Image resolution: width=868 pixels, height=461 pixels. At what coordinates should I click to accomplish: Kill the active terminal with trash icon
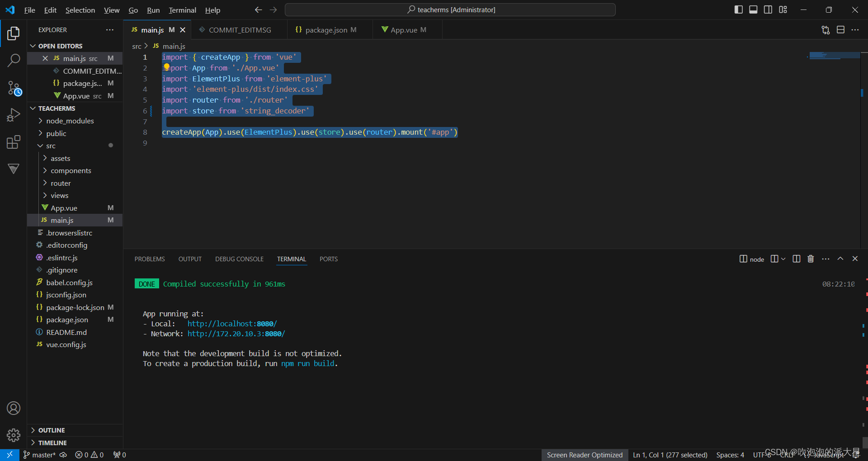coord(810,259)
